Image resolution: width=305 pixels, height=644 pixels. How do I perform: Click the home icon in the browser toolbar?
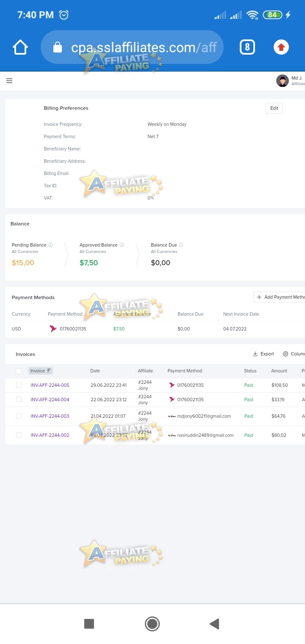pyautogui.click(x=20, y=47)
